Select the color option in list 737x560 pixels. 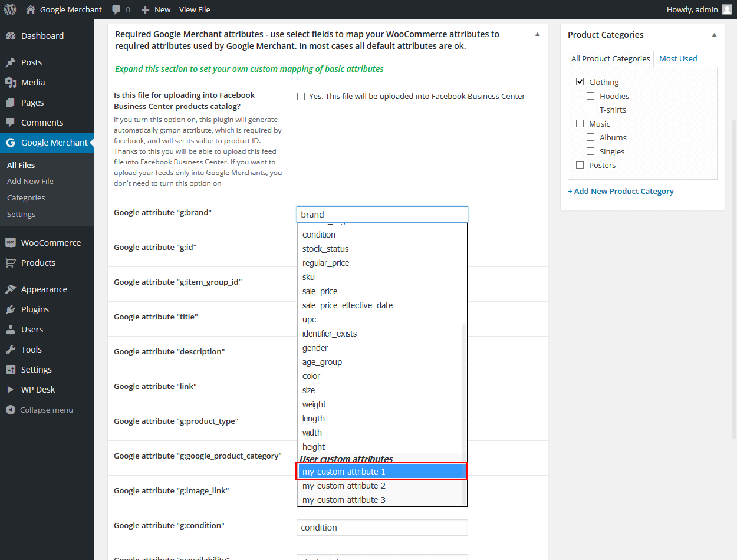[x=382, y=376]
